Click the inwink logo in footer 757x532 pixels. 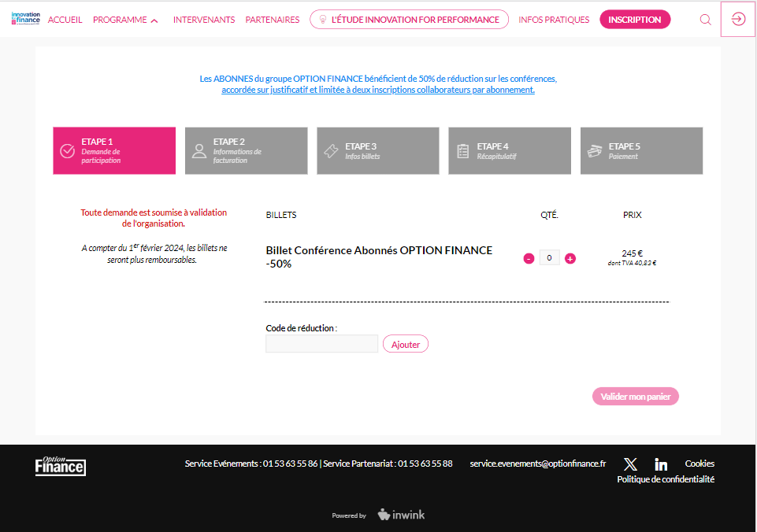point(401,515)
